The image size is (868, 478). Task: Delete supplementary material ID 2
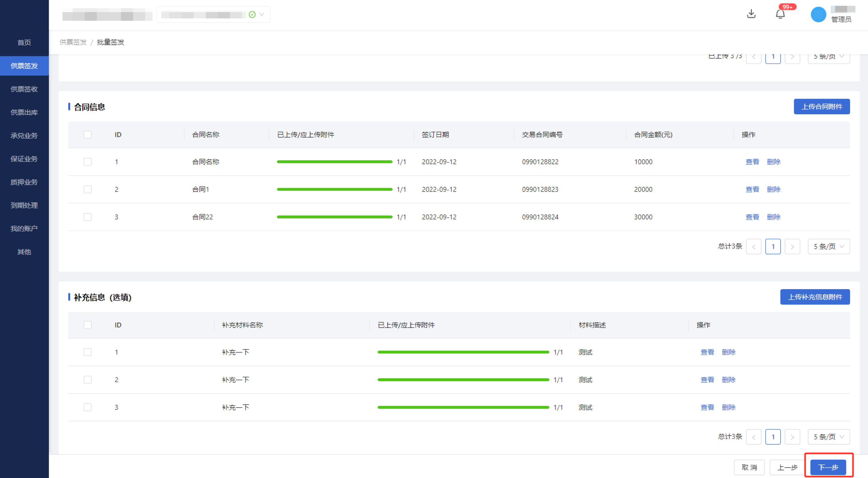[x=728, y=380]
